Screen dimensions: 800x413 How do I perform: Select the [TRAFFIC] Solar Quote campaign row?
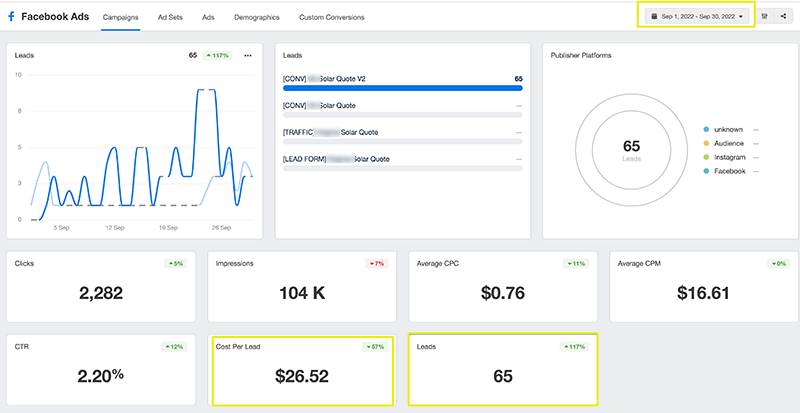(403, 136)
